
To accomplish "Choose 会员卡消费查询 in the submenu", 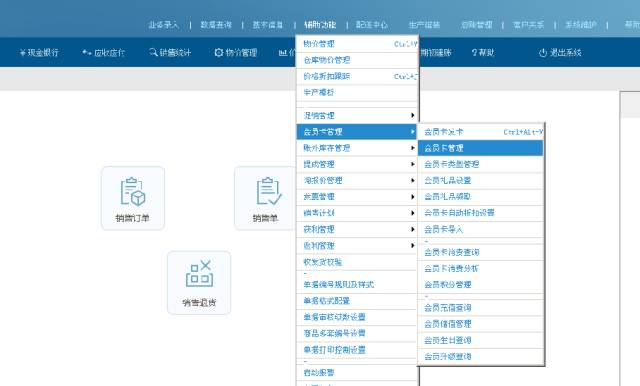I will click(x=481, y=252).
